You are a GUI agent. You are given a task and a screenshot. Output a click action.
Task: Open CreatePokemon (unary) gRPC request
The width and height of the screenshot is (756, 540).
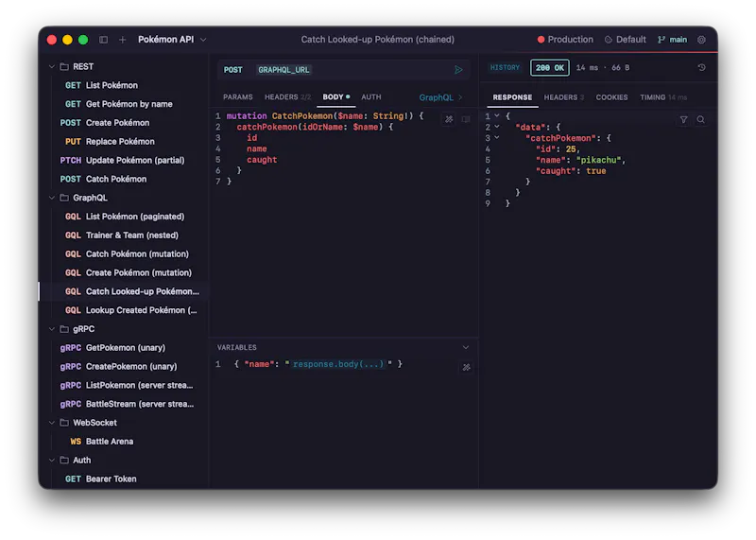tap(125, 367)
